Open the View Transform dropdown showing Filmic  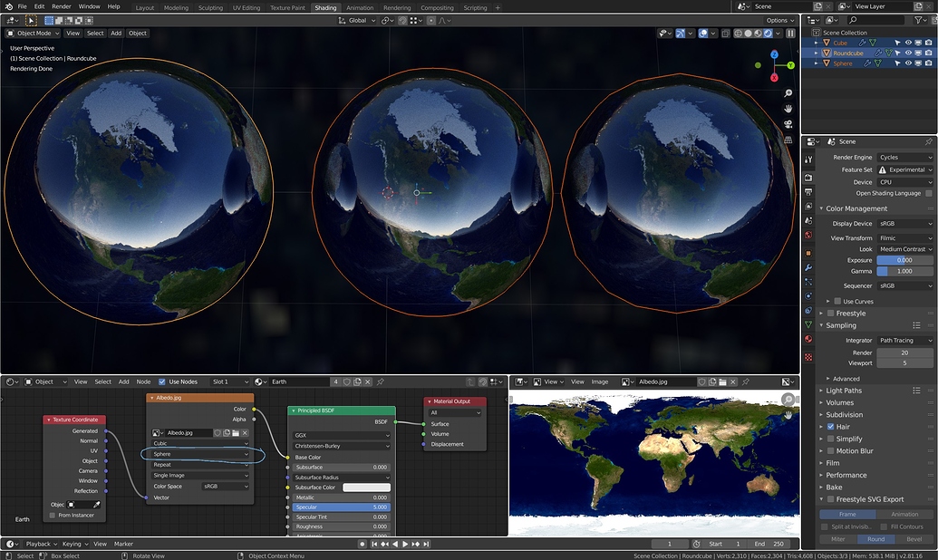904,237
